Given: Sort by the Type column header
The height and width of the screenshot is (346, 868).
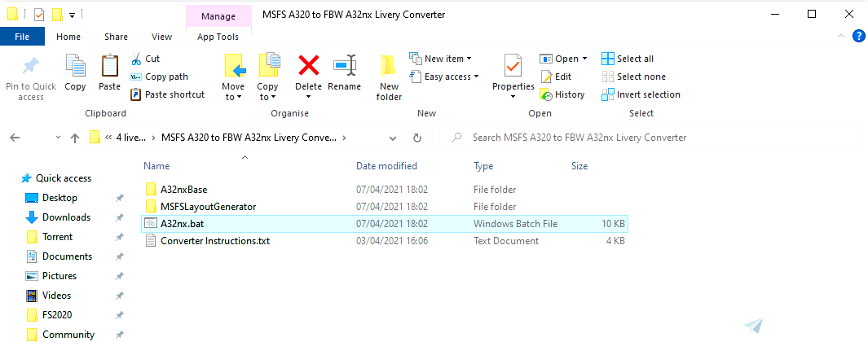Looking at the screenshot, I should pyautogui.click(x=484, y=166).
